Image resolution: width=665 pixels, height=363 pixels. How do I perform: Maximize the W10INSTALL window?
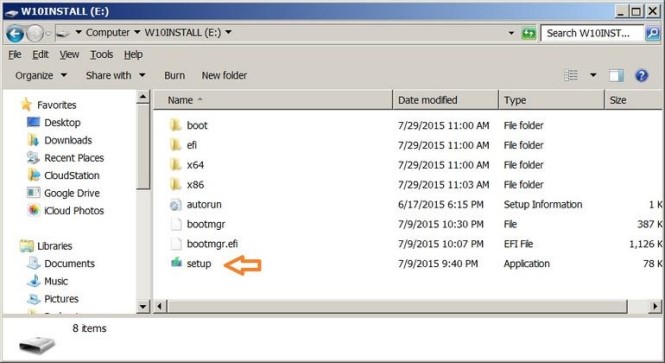[x=636, y=11]
